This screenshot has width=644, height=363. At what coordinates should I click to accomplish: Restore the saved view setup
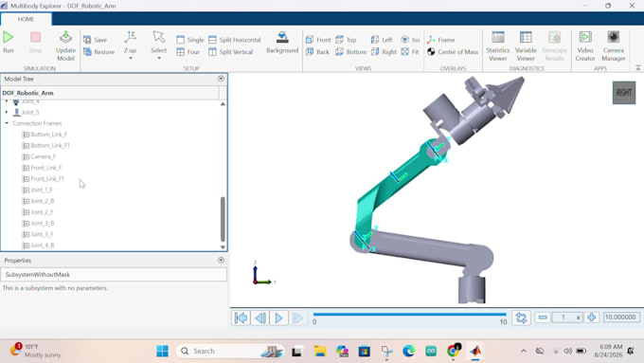tap(98, 52)
